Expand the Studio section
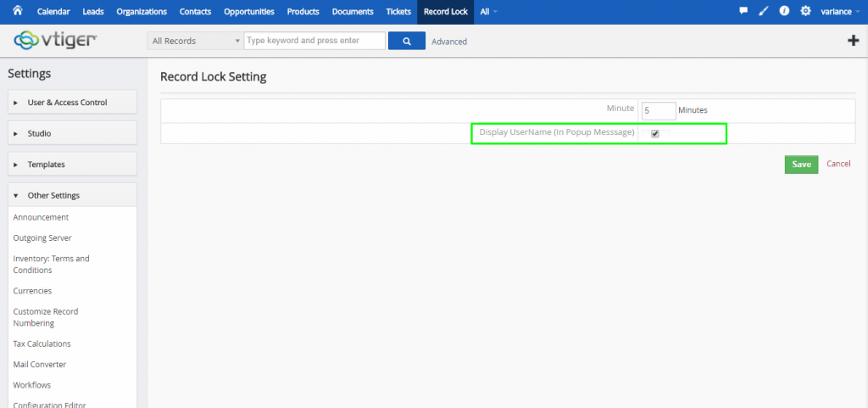The image size is (868, 408). (x=73, y=133)
